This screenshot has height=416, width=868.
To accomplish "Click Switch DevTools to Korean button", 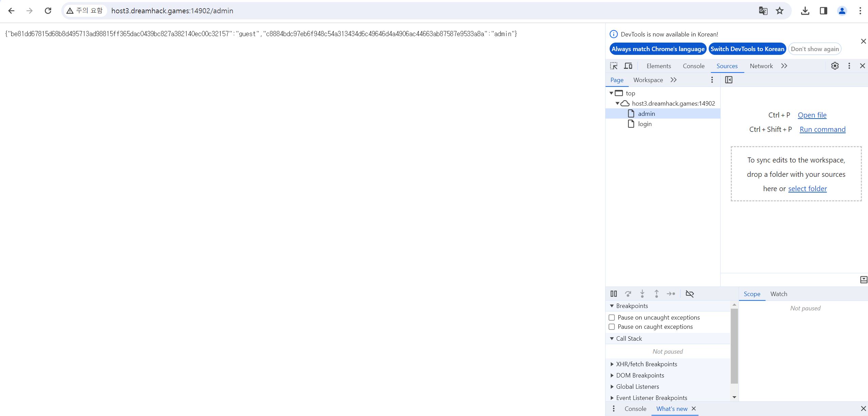I will 747,49.
